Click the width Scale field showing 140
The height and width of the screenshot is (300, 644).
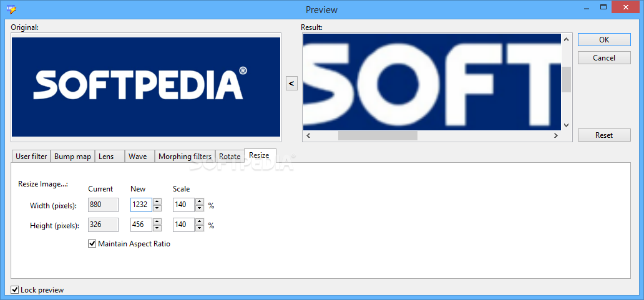[x=183, y=205]
